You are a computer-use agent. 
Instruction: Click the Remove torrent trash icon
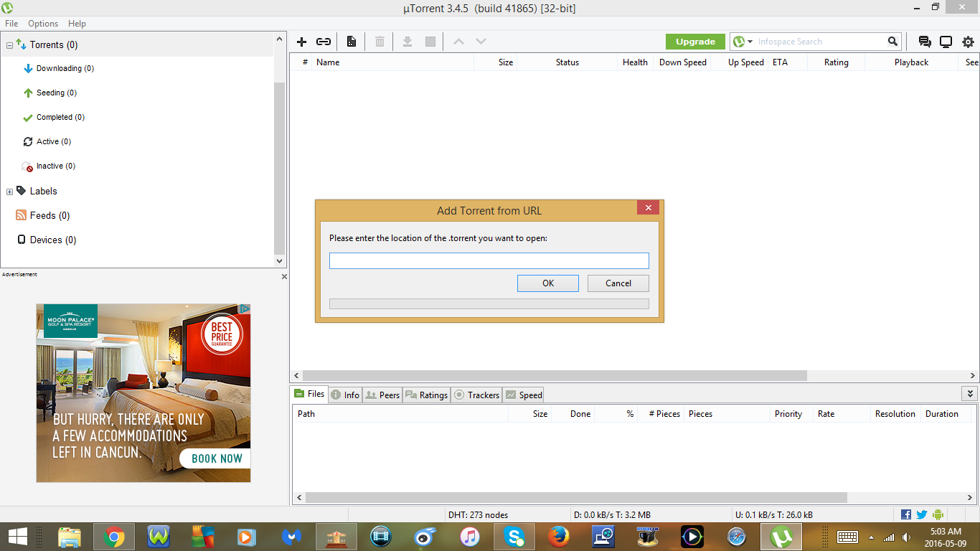[380, 42]
